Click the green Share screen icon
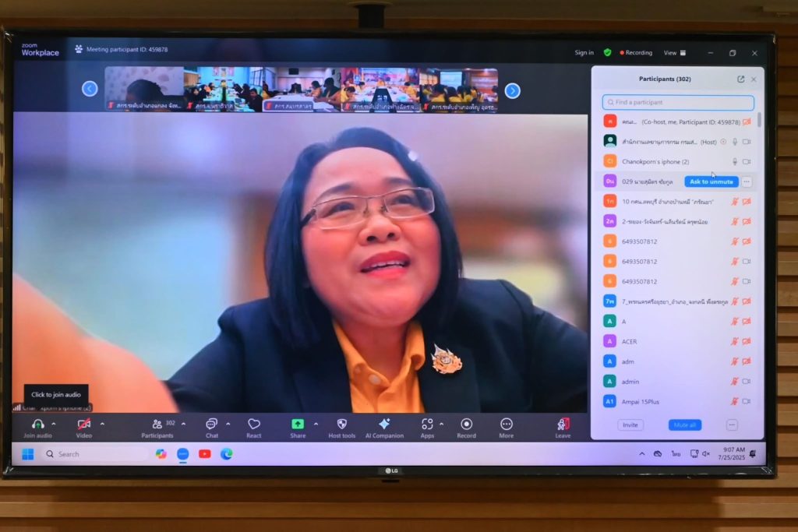Screen dimensions: 798x532 pos(298,425)
